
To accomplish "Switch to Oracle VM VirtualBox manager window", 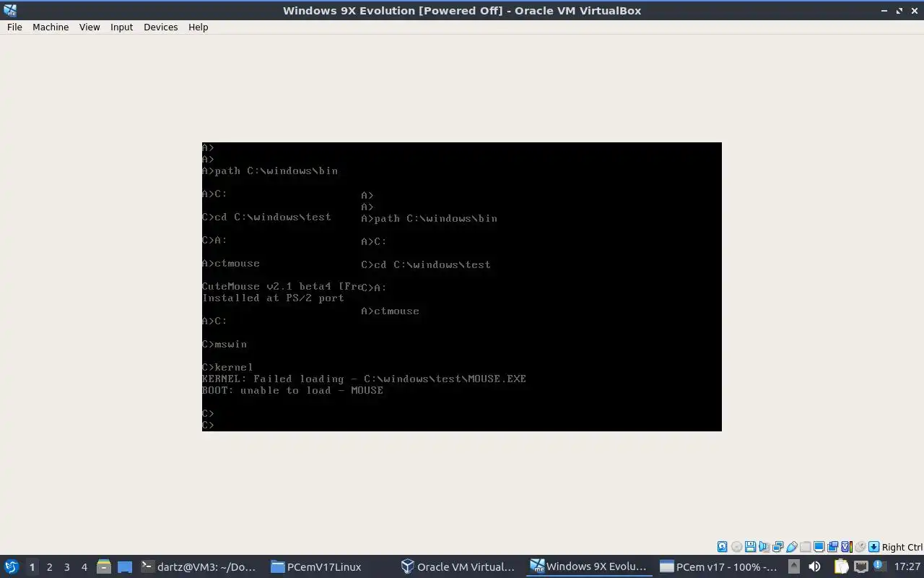I will point(458,566).
